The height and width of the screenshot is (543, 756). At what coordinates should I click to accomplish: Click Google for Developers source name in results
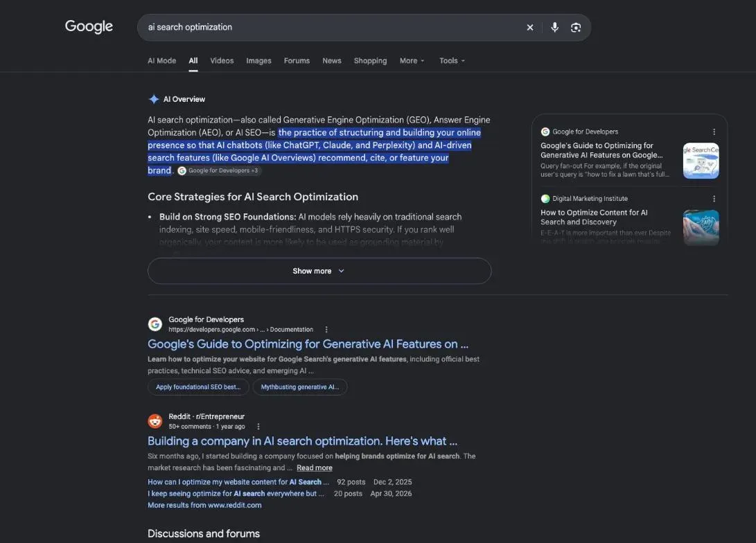click(x=206, y=319)
